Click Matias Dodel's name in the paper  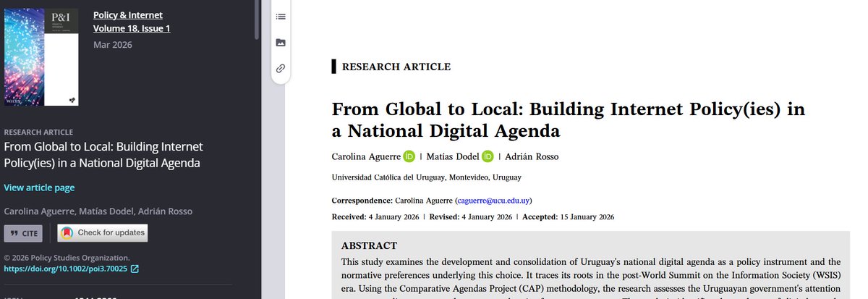(x=453, y=156)
